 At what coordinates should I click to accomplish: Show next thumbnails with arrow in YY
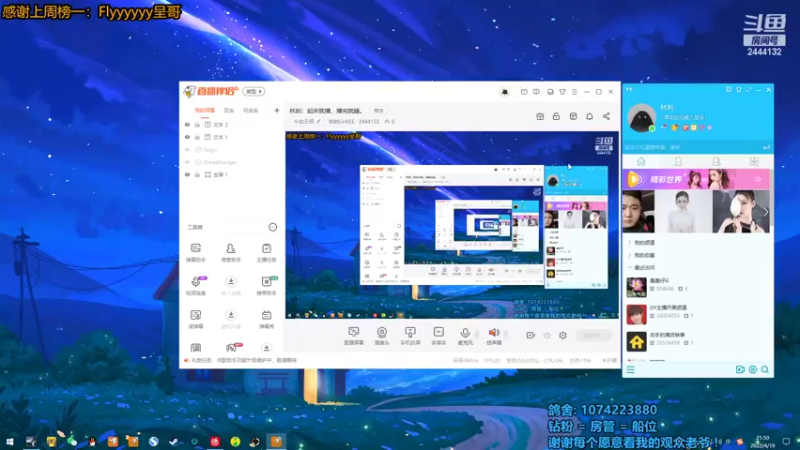[x=765, y=212]
